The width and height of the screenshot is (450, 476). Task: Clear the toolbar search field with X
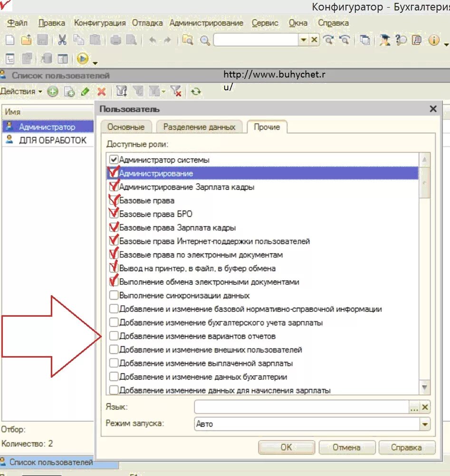[314, 40]
